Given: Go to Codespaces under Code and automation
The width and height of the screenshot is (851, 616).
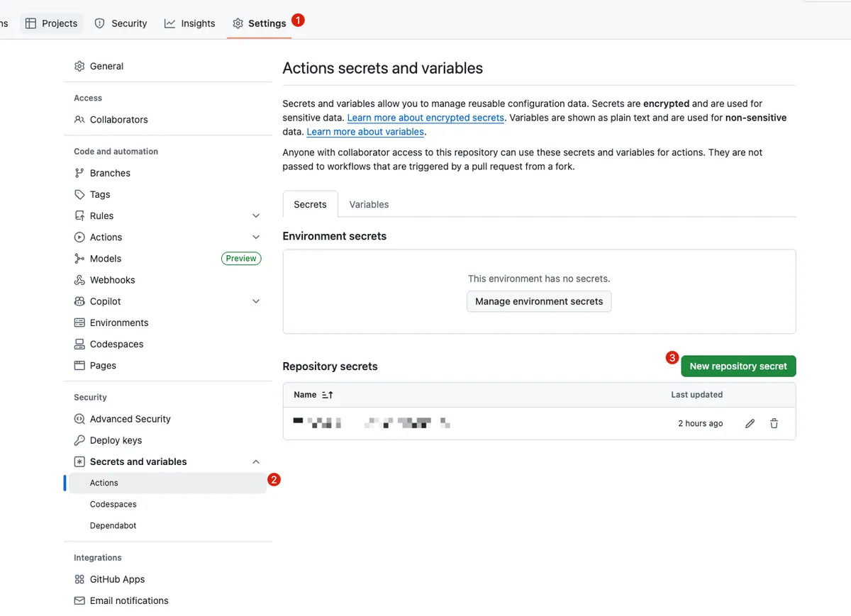Looking at the screenshot, I should (x=116, y=344).
